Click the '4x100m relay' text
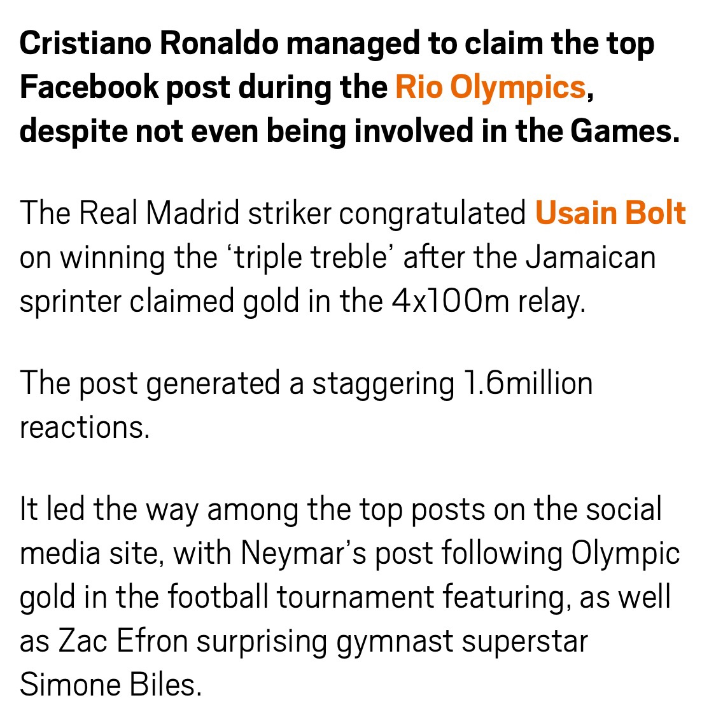The height and width of the screenshot is (728, 716). coord(488,302)
